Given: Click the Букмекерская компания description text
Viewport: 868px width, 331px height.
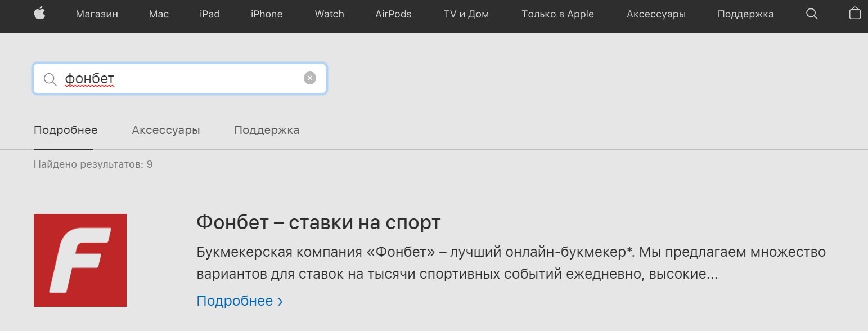Looking at the screenshot, I should pos(511,263).
